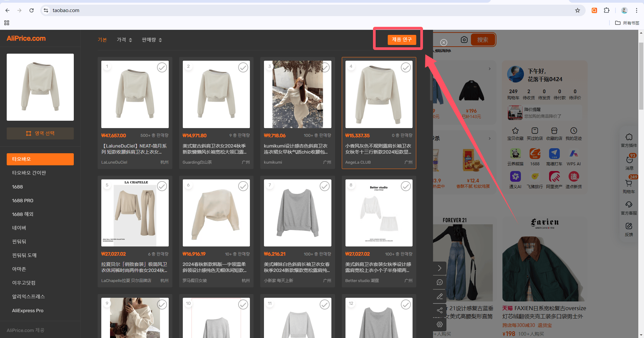This screenshot has width=644, height=338.
Task: Click the 제품 연구 button
Action: click(x=402, y=40)
